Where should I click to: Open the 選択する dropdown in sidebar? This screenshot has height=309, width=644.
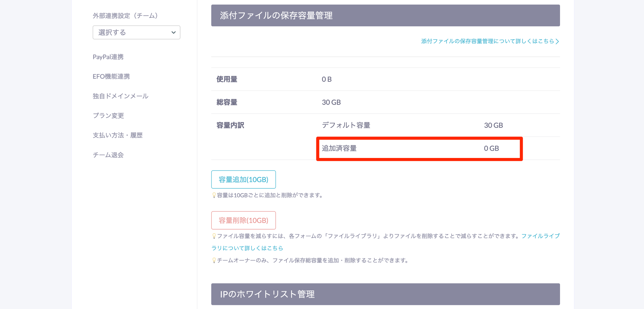[136, 32]
